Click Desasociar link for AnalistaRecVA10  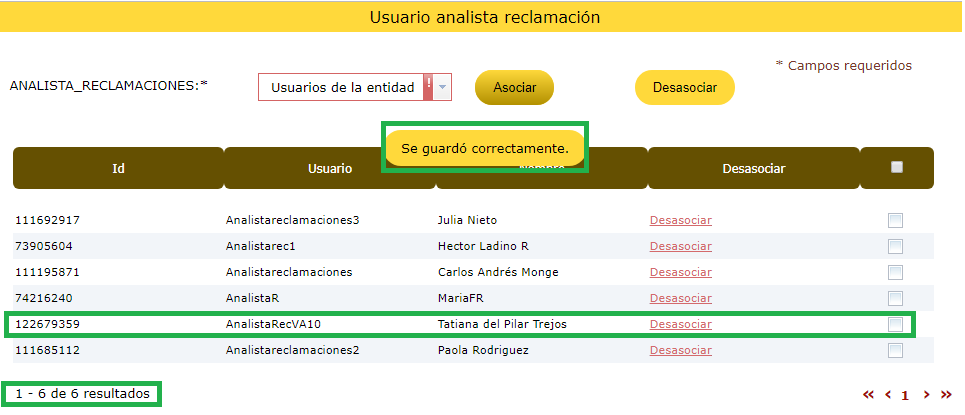[681, 324]
